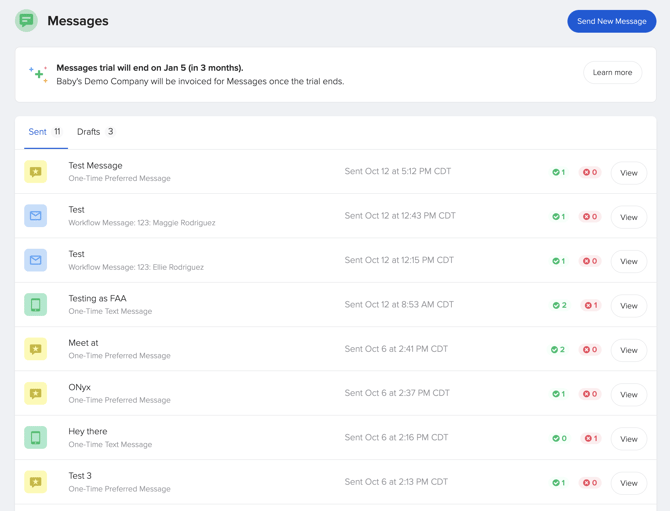This screenshot has height=511, width=670.
Task: Click green phone icon for Hey there
Action: tap(36, 438)
